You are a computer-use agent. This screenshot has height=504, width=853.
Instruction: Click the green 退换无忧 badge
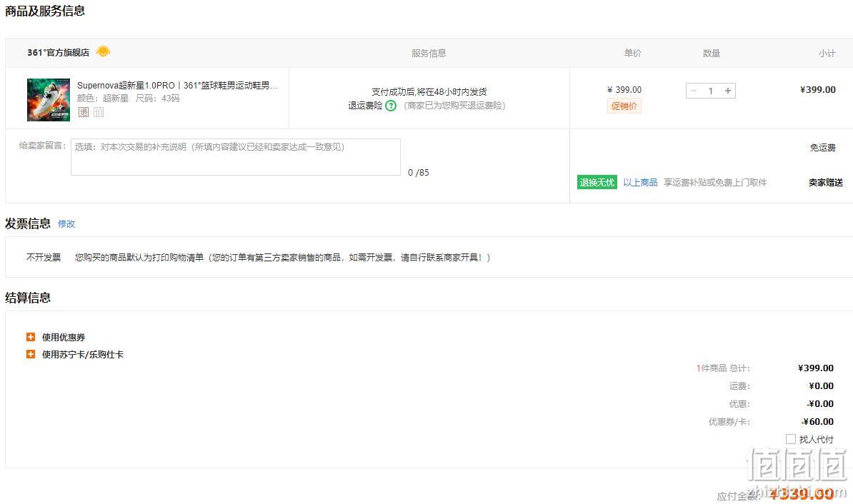pos(597,182)
